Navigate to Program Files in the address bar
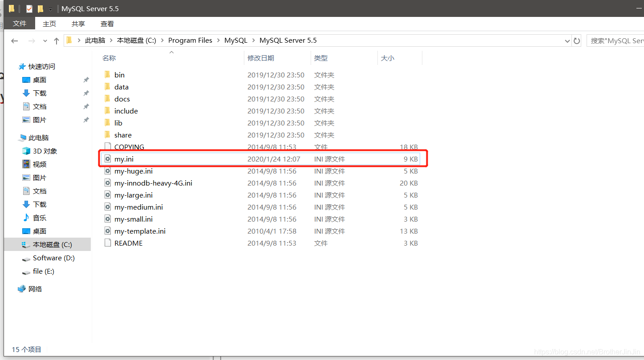The height and width of the screenshot is (360, 644). point(190,40)
